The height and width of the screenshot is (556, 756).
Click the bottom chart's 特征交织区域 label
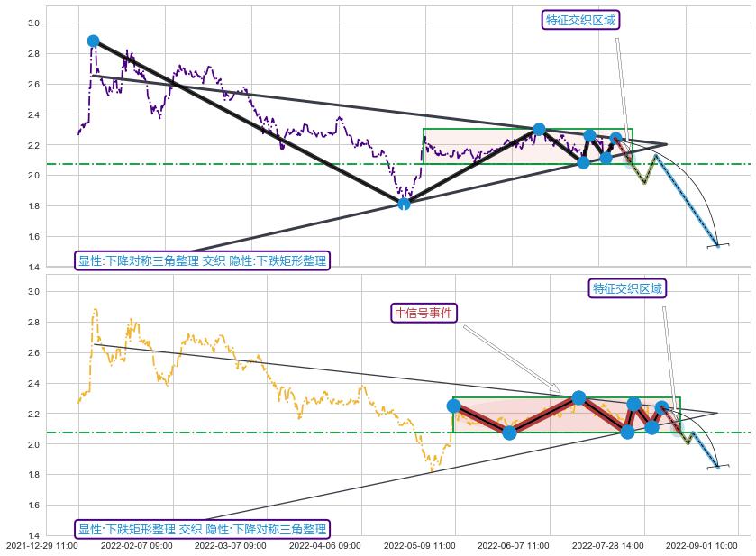pyautogui.click(x=627, y=288)
